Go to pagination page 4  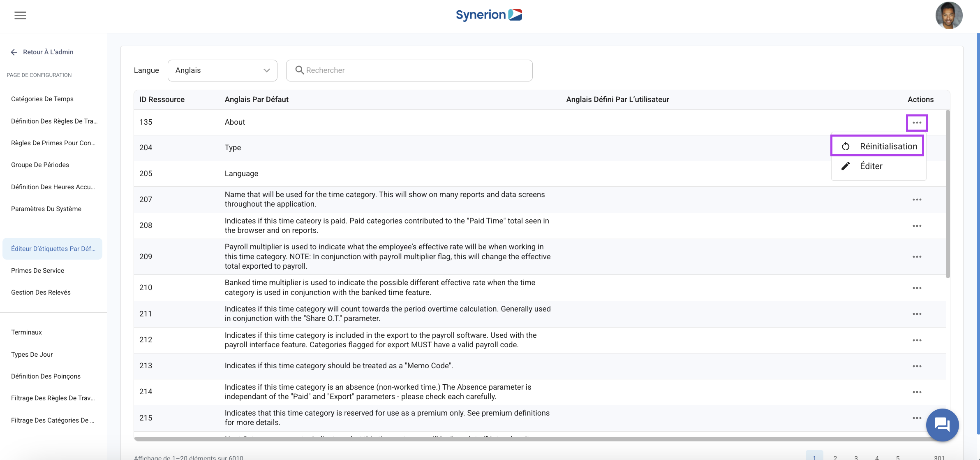click(x=877, y=457)
